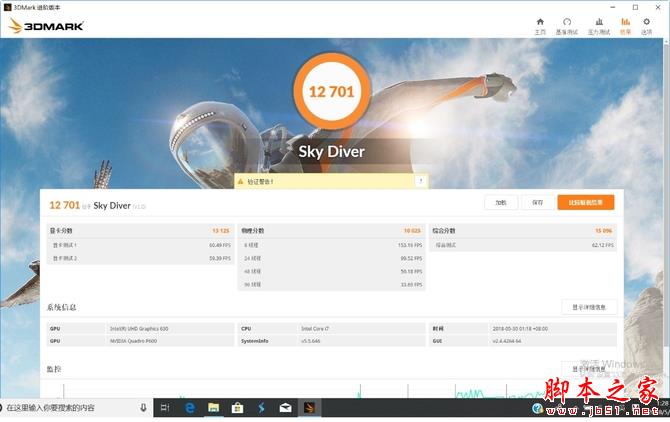This screenshot has height=422, width=670.
Task: Click 48 threads result 50.18 FPS
Action: coord(411,271)
